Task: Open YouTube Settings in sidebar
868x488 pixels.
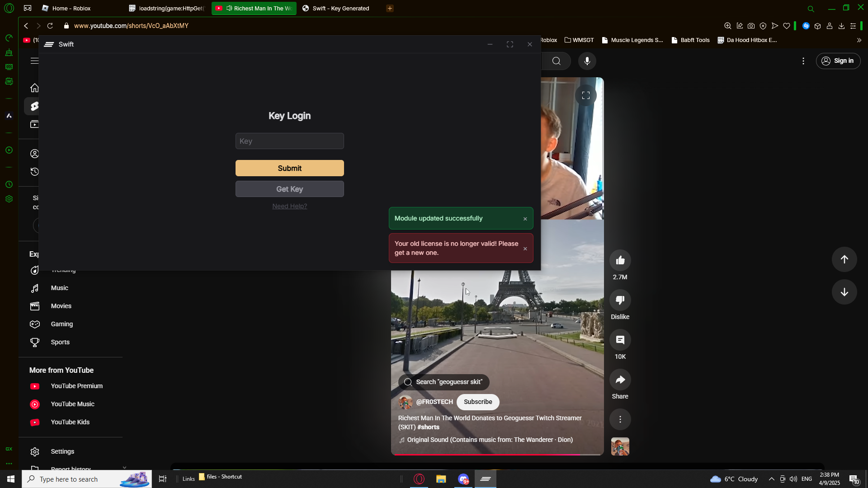Action: 62,451
